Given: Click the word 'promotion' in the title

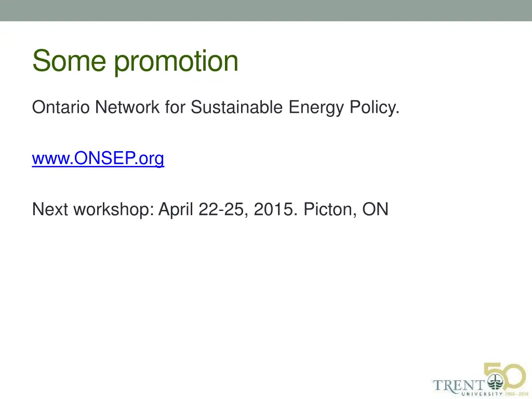Looking at the screenshot, I should click(176, 63).
